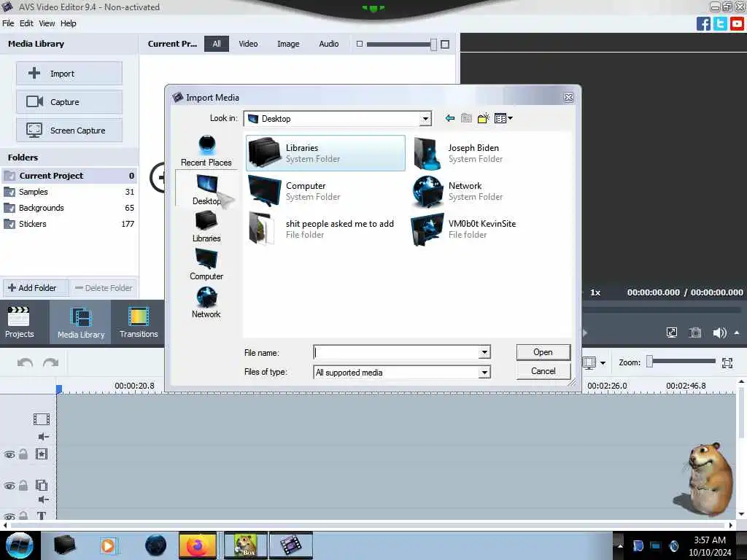The width and height of the screenshot is (747, 560).
Task: Select Network in the places bar
Action: 206,303
